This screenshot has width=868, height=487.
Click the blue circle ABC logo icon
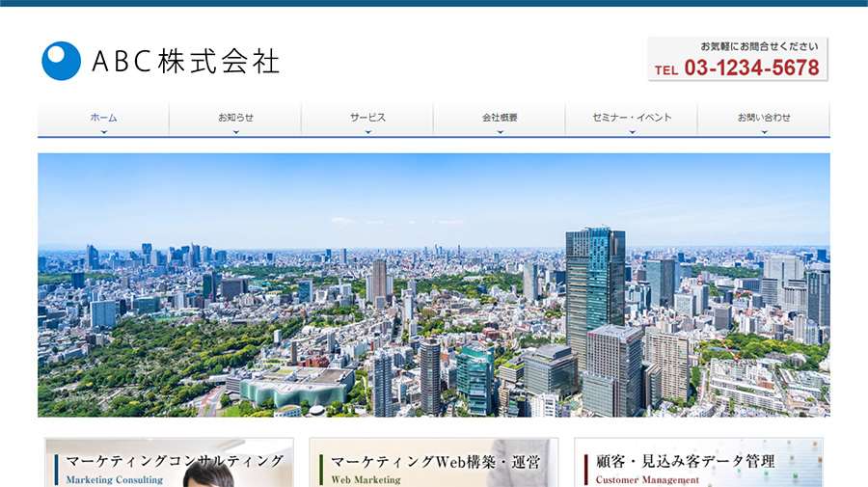coord(62,61)
